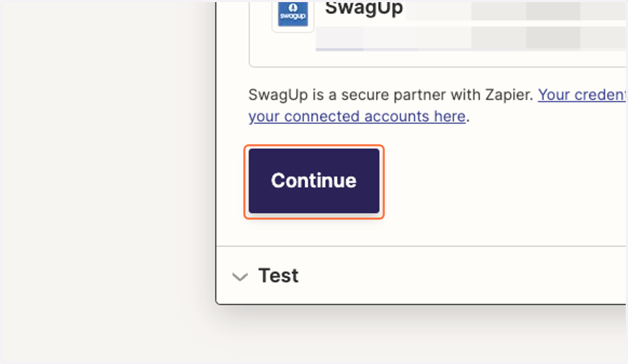Click the blurred account detail line
Image resolution: width=628 pixels, height=364 pixels.
point(471,38)
